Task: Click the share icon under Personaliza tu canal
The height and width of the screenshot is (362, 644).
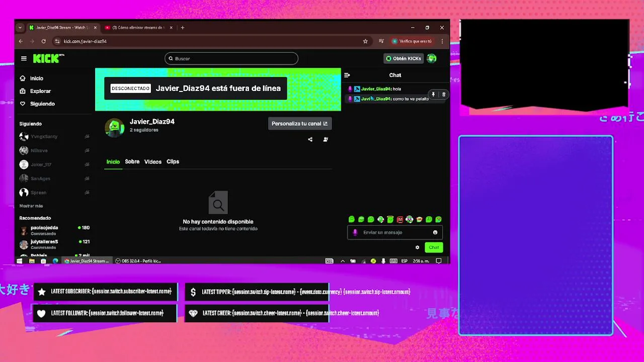Action: (310, 139)
